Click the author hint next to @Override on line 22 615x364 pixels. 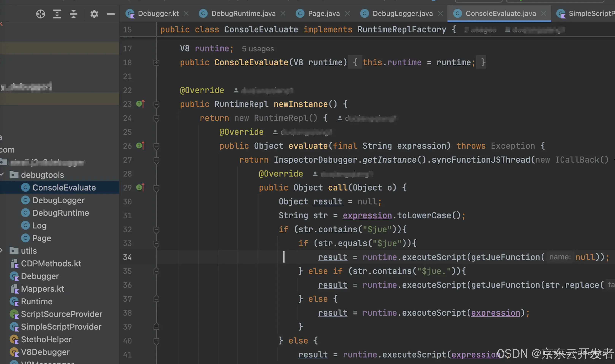click(263, 90)
